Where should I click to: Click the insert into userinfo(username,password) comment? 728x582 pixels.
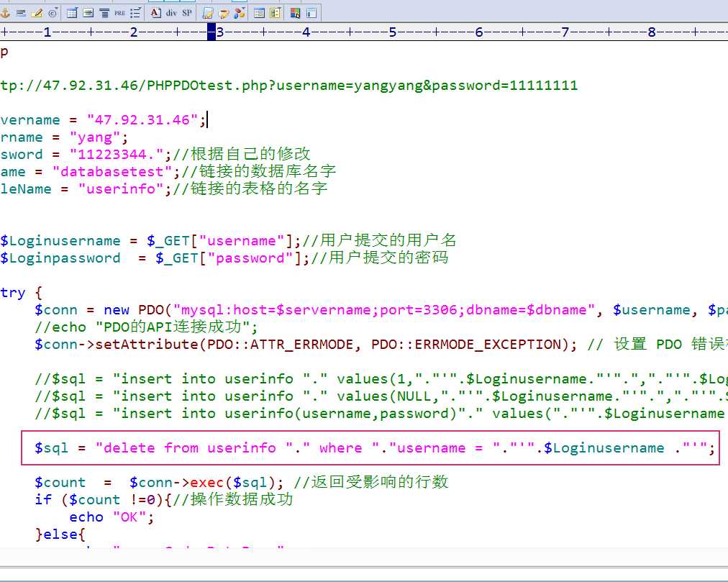coord(381,414)
